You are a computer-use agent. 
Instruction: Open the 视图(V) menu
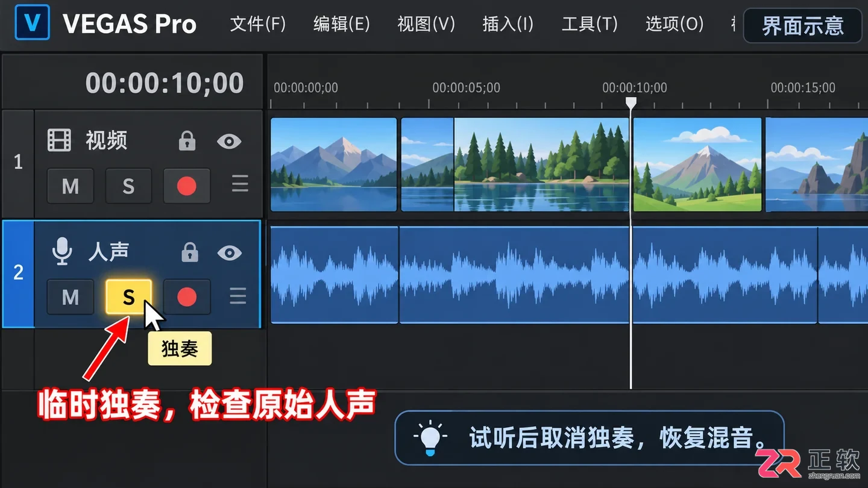click(x=426, y=24)
